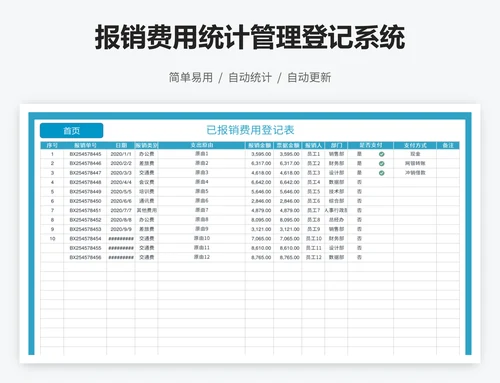Select cell BX254578449
500x383 pixels.
point(85,192)
